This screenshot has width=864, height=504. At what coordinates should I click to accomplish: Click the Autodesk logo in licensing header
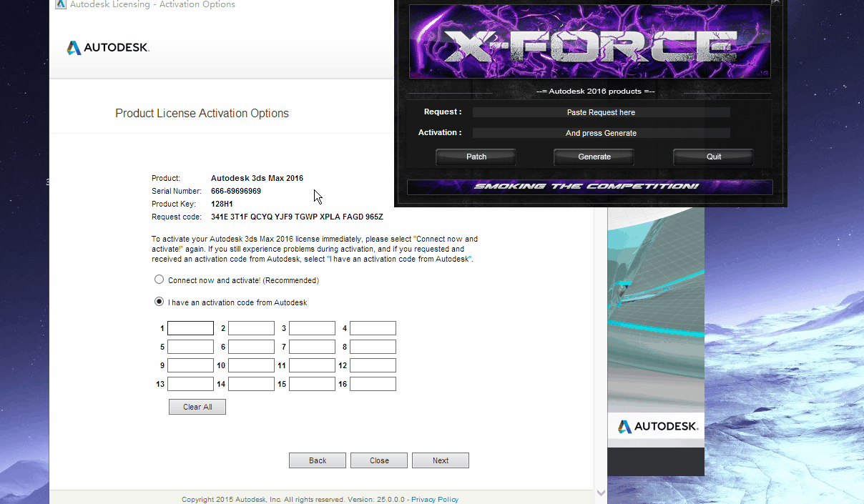pyautogui.click(x=108, y=48)
